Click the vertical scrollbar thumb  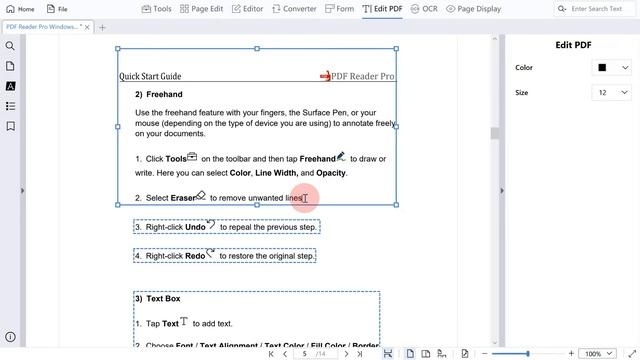coord(495,133)
